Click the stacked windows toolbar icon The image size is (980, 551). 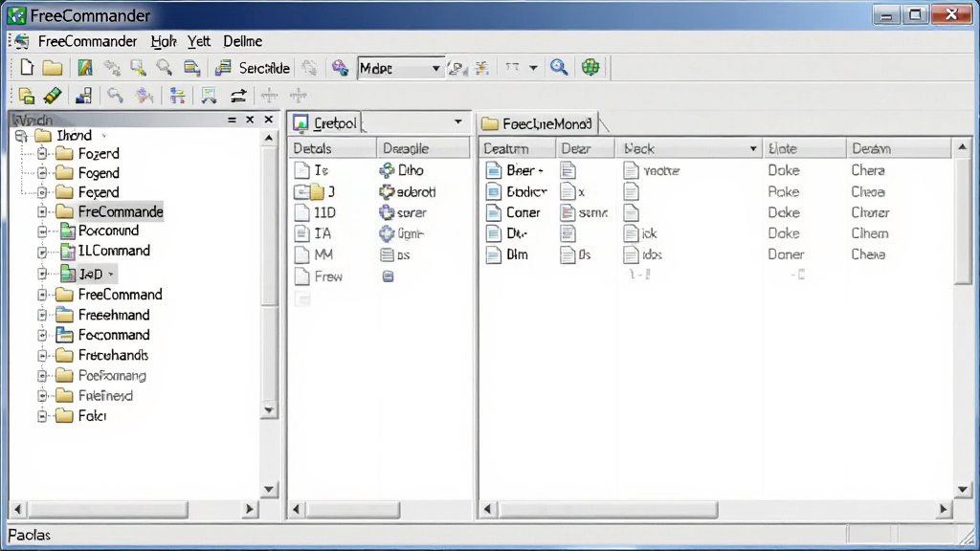point(191,68)
